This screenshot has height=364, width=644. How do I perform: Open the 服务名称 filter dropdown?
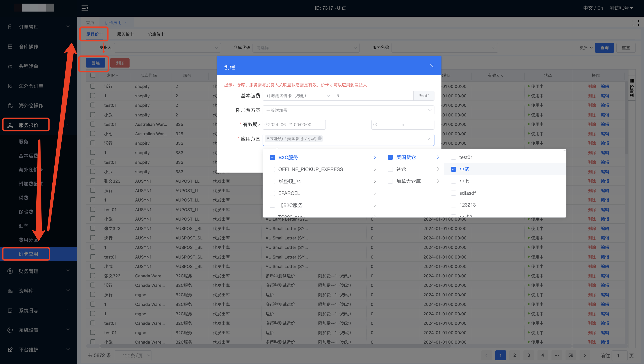click(x=445, y=48)
